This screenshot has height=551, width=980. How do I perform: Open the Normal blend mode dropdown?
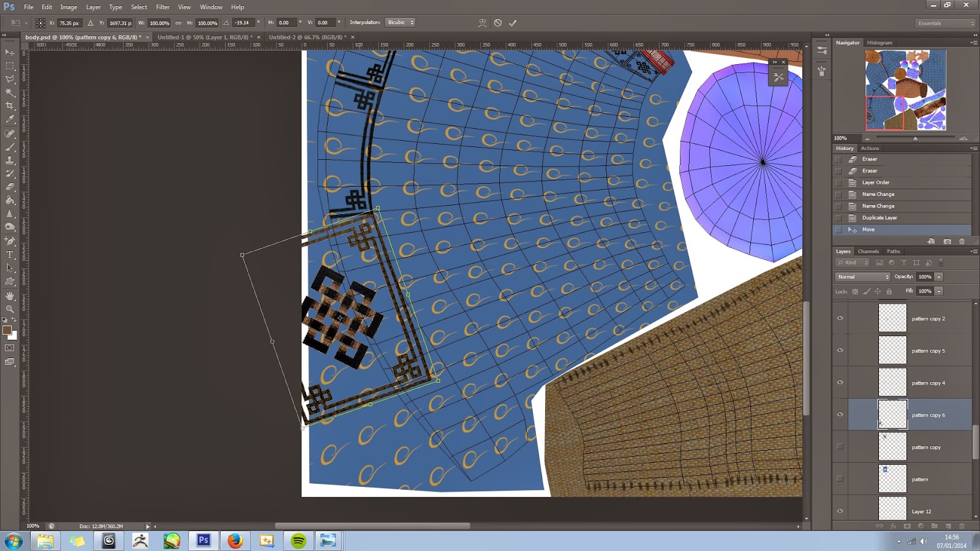click(x=862, y=277)
